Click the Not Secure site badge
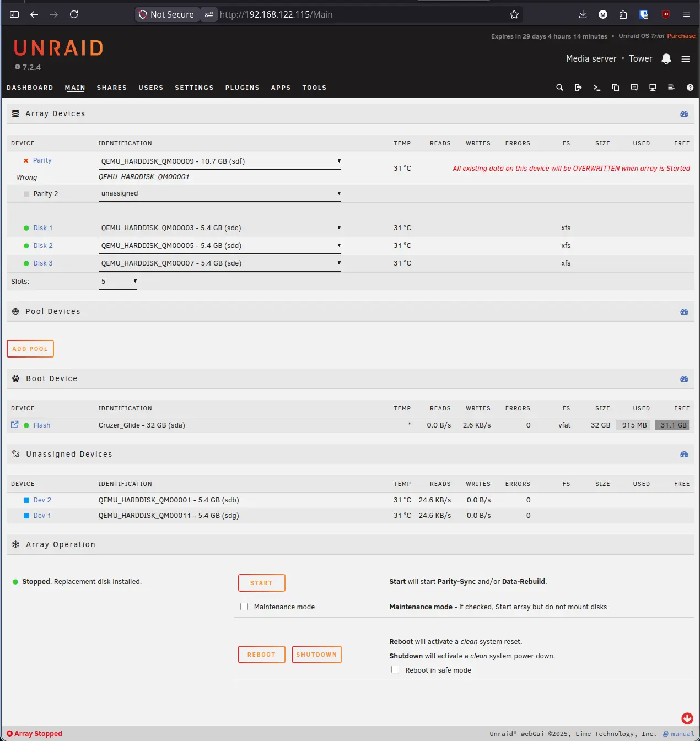The width and height of the screenshot is (700, 741). [167, 14]
